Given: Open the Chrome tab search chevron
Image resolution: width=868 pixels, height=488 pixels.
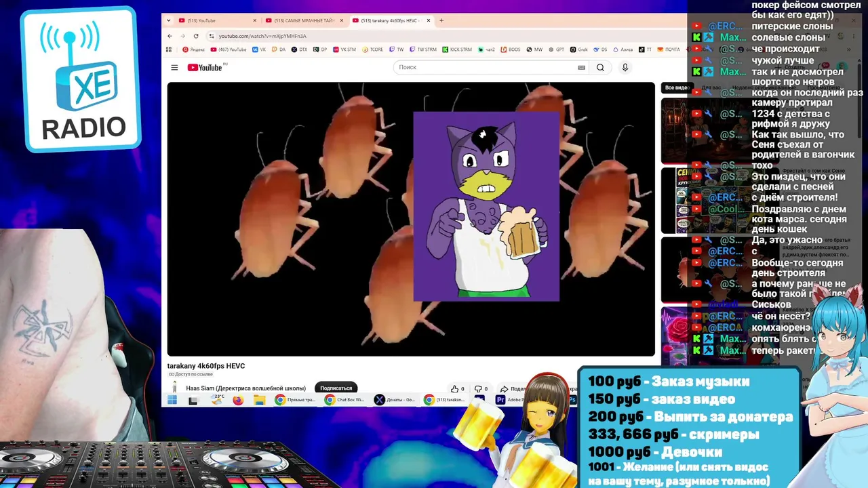Looking at the screenshot, I should pos(169,20).
